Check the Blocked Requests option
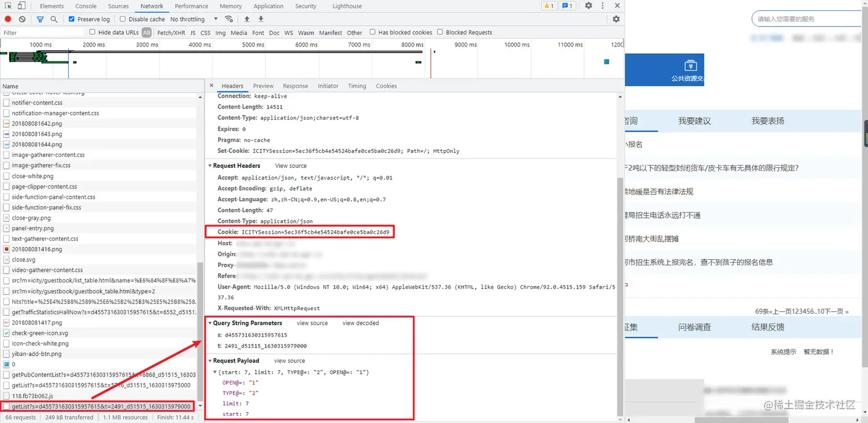Image resolution: width=868 pixels, height=423 pixels. coord(440,32)
